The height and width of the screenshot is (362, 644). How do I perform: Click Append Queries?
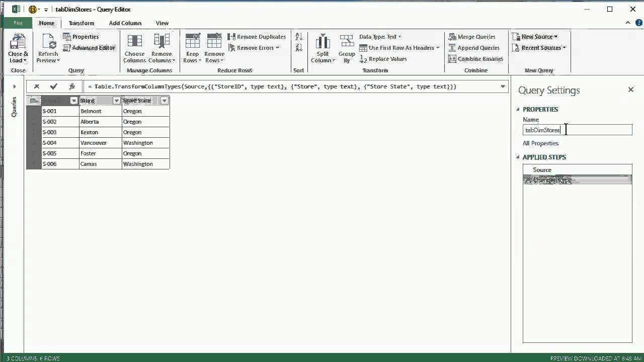click(x=473, y=48)
